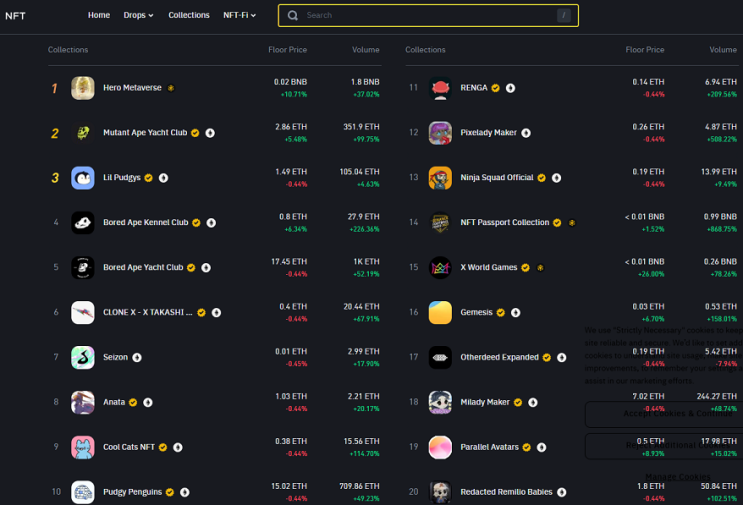
Task: Click the slash shortcut badge in search
Action: pyautogui.click(x=563, y=15)
